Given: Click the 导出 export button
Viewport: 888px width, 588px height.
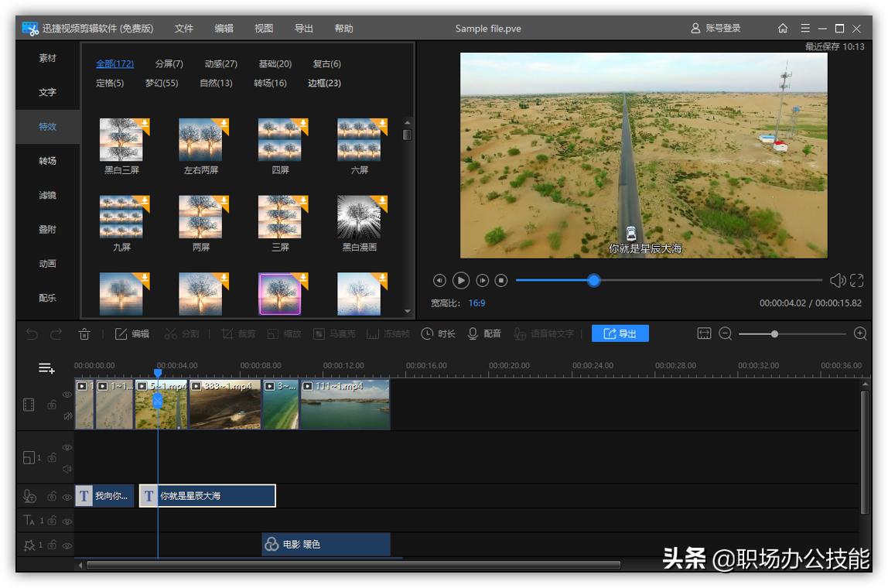Looking at the screenshot, I should click(x=623, y=333).
